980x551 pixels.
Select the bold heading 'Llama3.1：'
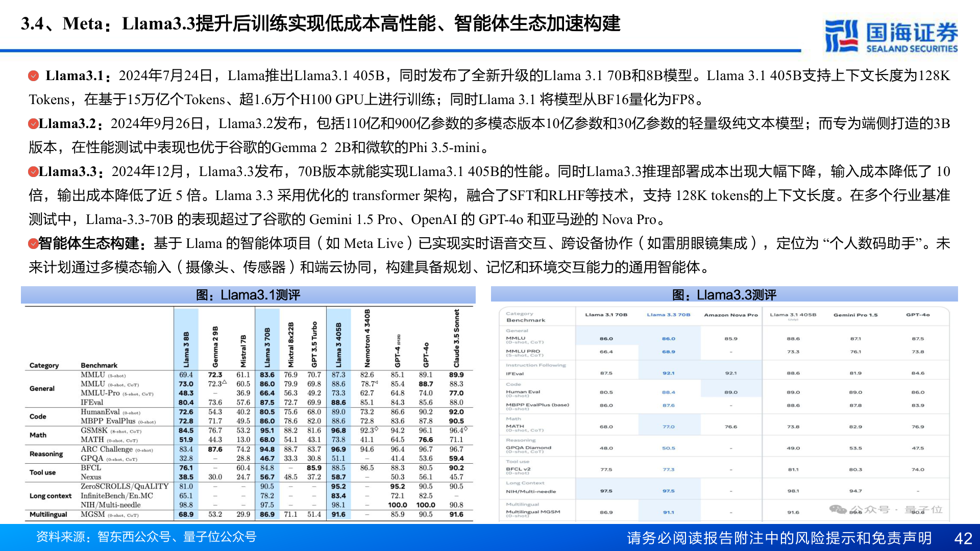pyautogui.click(x=79, y=76)
